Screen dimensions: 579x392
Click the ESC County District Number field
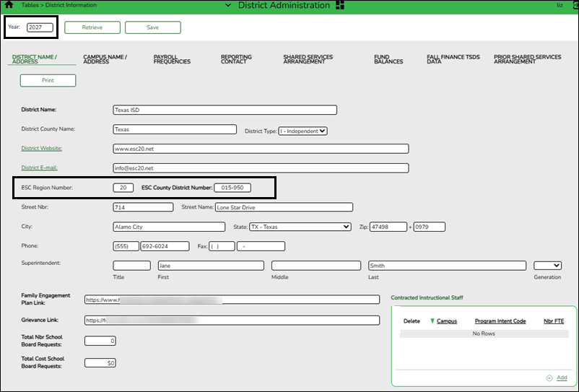pyautogui.click(x=232, y=188)
